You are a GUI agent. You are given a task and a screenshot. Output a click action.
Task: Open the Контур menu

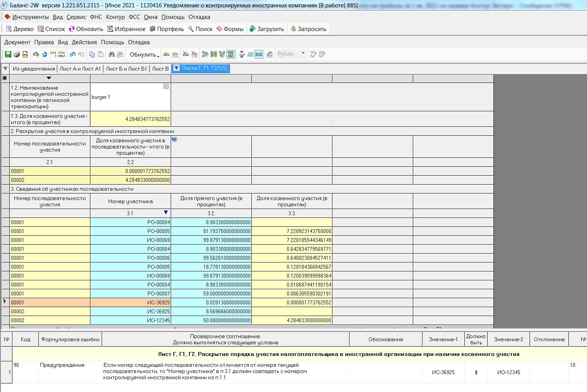pyautogui.click(x=115, y=17)
